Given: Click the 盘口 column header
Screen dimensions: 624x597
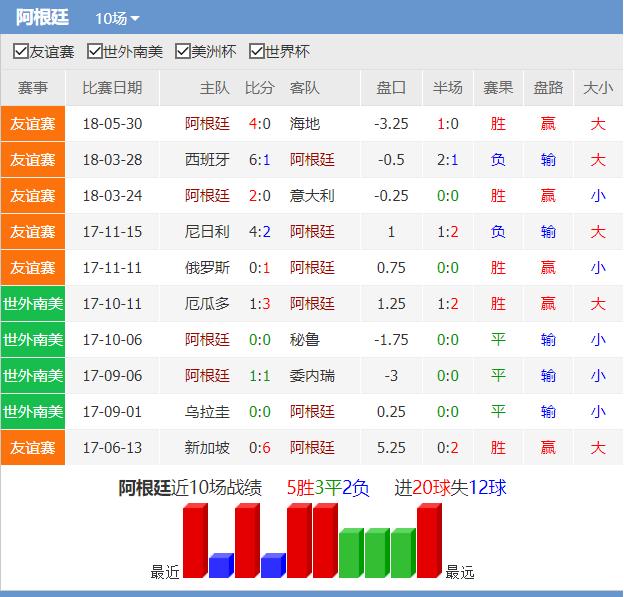Looking at the screenshot, I should (391, 88).
